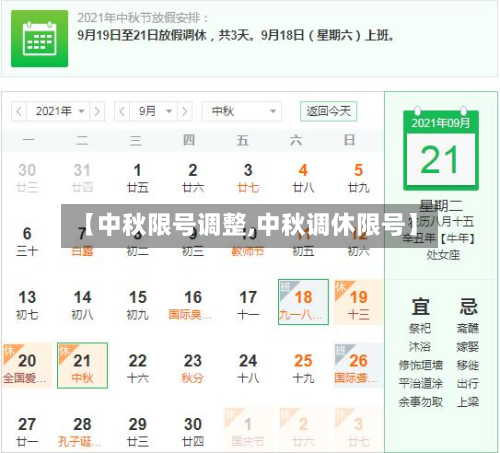
Task: Click the 9月19日至21日放假调休 notice text
Action: click(x=236, y=35)
